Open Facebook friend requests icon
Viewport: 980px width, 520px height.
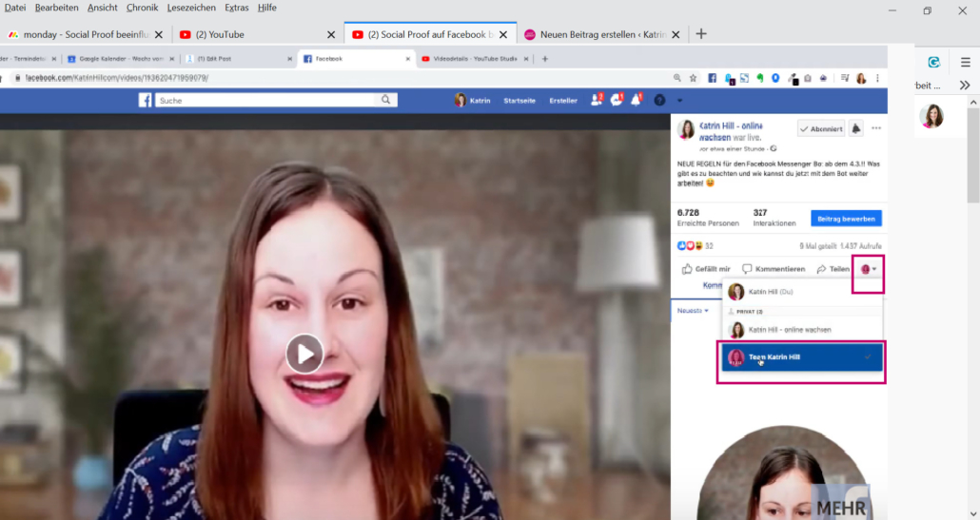click(597, 100)
